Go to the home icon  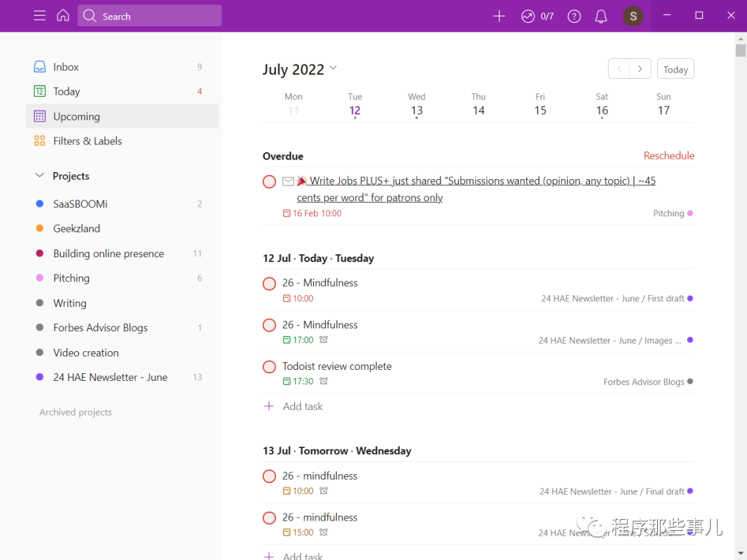(63, 16)
